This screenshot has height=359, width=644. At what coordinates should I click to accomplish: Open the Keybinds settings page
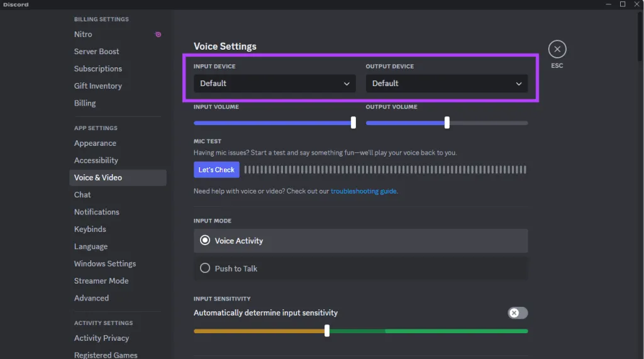click(x=90, y=229)
